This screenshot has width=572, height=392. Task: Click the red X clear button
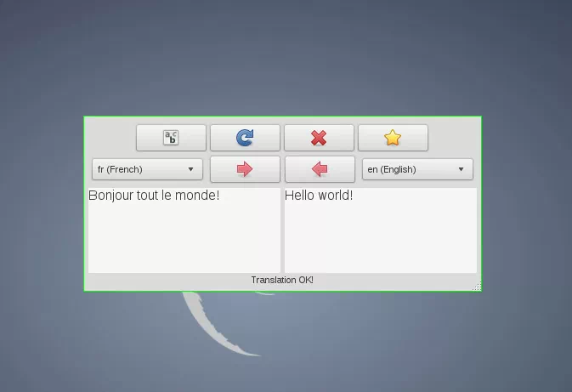(319, 138)
